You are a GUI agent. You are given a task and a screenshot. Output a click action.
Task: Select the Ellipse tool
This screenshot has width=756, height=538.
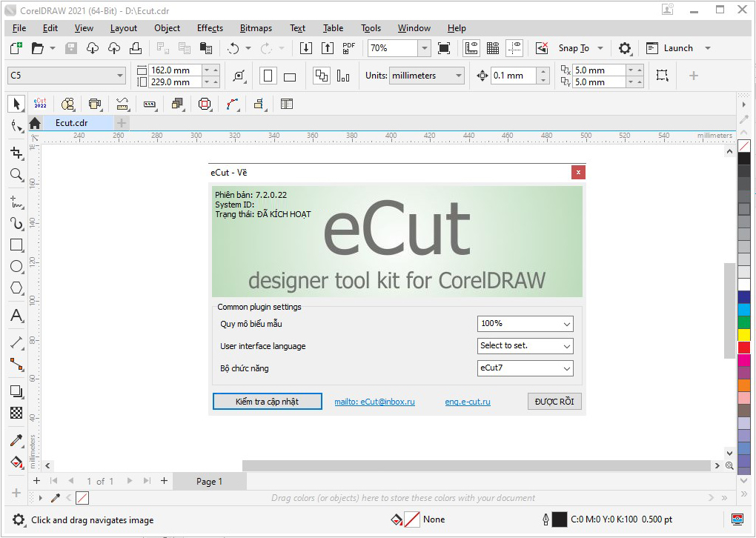(x=16, y=267)
